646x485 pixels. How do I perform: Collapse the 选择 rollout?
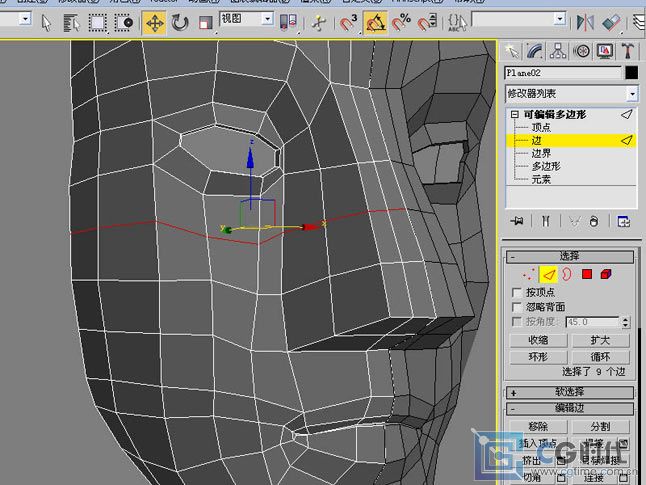click(570, 256)
